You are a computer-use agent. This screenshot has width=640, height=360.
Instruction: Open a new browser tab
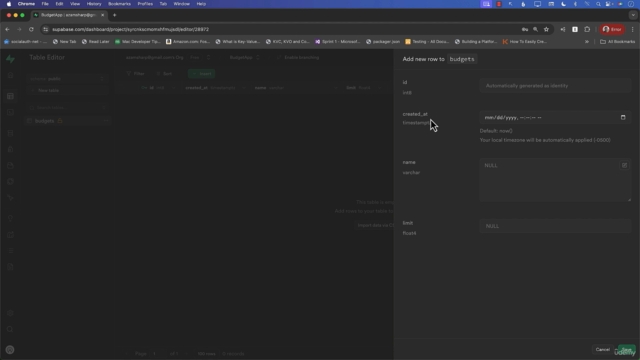[115, 15]
